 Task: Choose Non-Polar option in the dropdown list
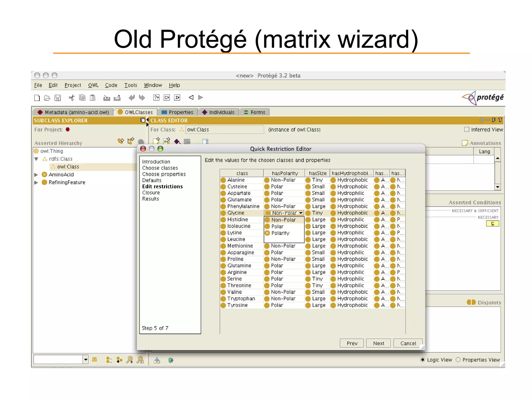(284, 220)
